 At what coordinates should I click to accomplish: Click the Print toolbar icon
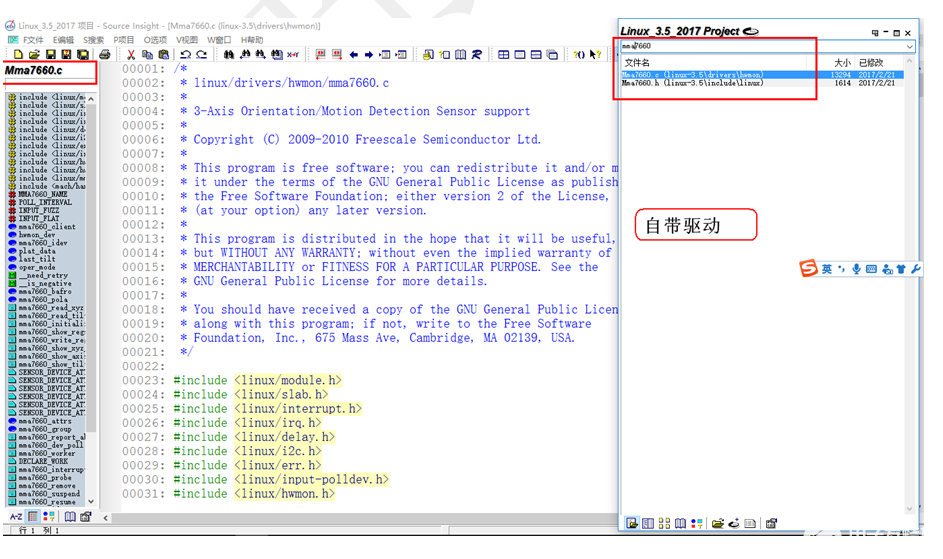(x=105, y=55)
